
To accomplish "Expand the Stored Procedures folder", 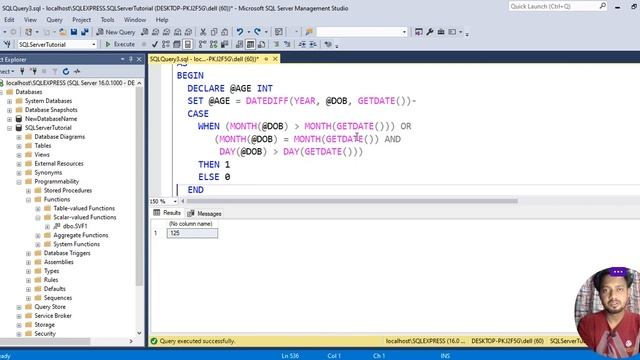I will coord(28,191).
